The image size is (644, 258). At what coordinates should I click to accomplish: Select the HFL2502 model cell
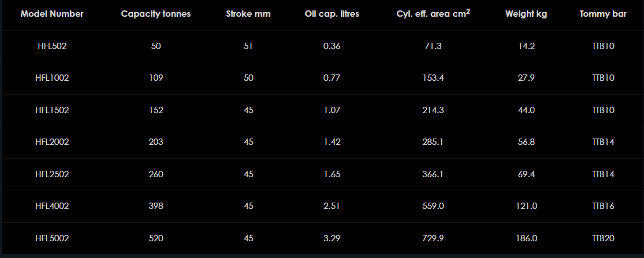tap(52, 174)
